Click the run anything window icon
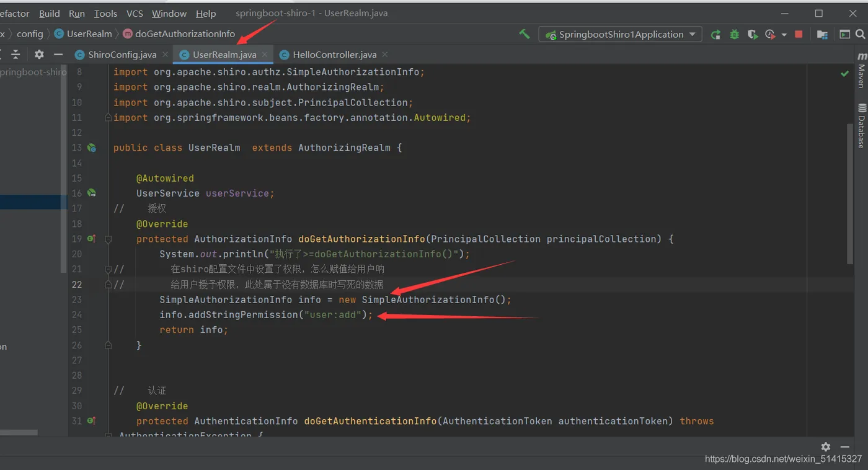 click(x=844, y=35)
